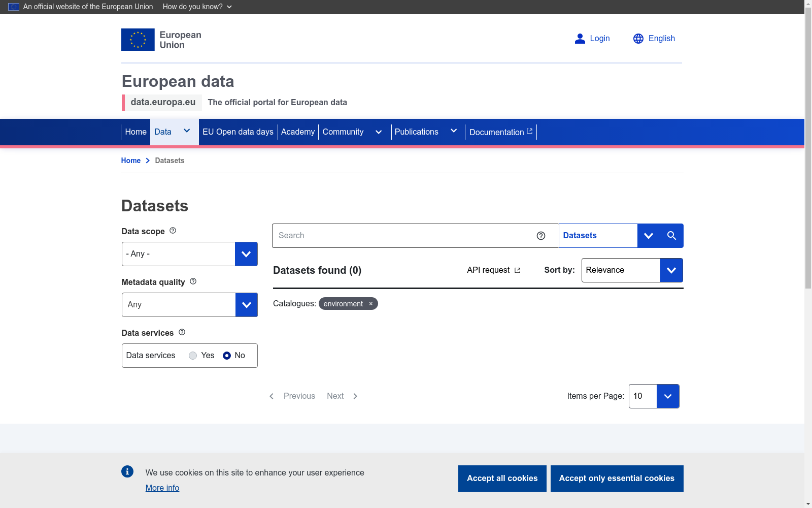
Task: Open the Publications menu
Action: tap(426, 132)
